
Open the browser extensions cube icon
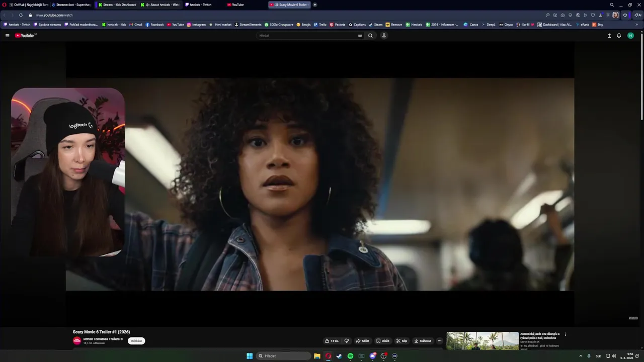625,15
